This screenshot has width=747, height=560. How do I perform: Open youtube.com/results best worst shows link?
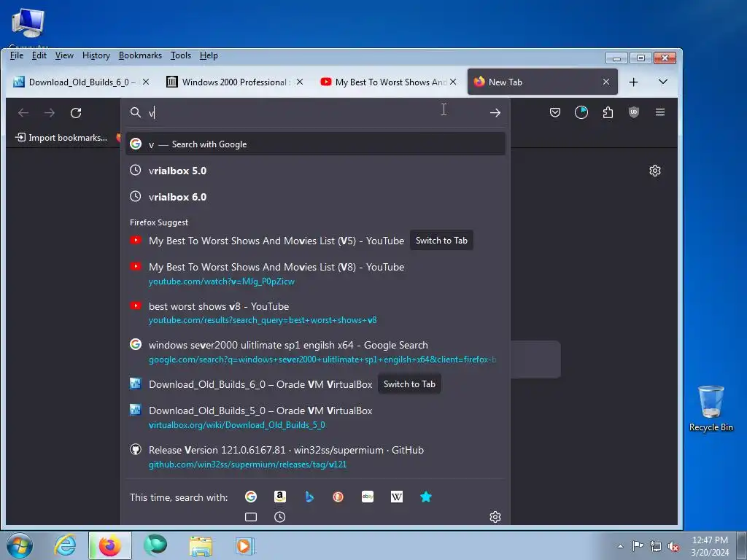tap(263, 320)
